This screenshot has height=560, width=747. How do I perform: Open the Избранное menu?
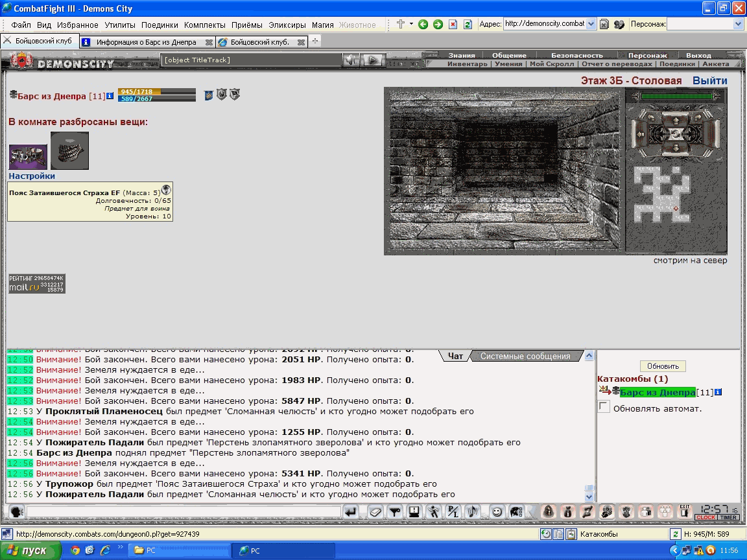[78, 25]
